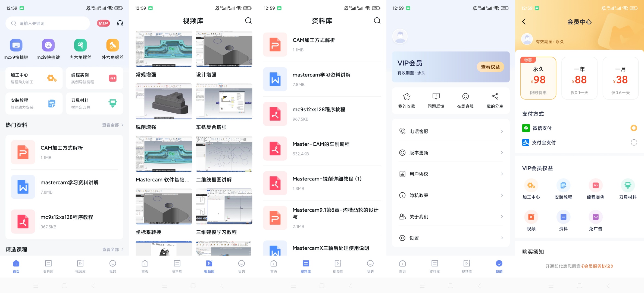Choose the 一月 ¥38 plan
This screenshot has height=293, width=644.
[620, 78]
